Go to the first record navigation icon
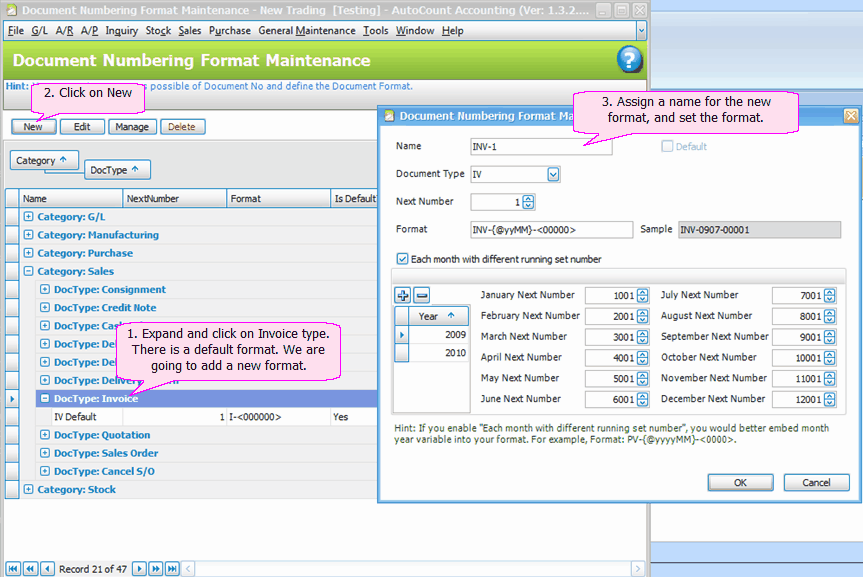863x577 pixels. (13, 568)
